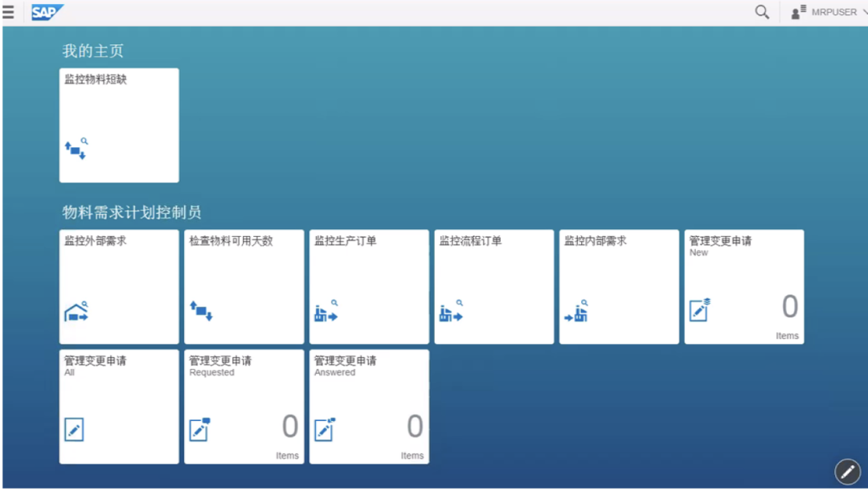Click the 监控生产订单 tile title
The image size is (868, 491).
346,241
